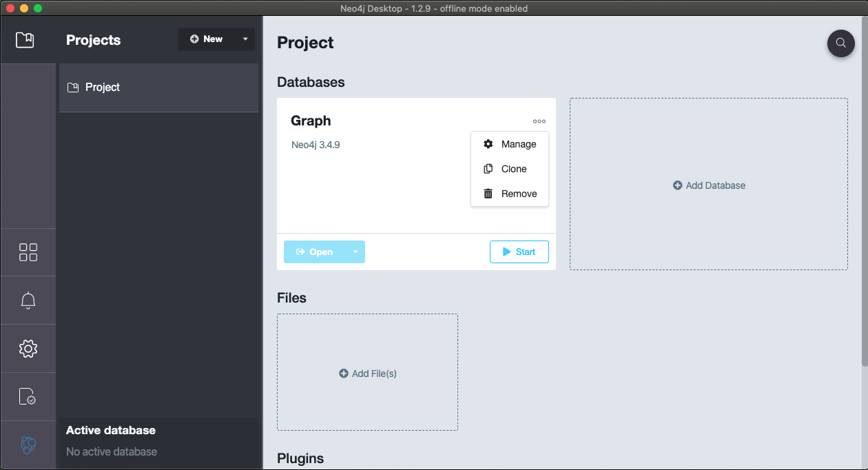Open the Projects sidebar icon
The image size is (868, 470).
25,39
